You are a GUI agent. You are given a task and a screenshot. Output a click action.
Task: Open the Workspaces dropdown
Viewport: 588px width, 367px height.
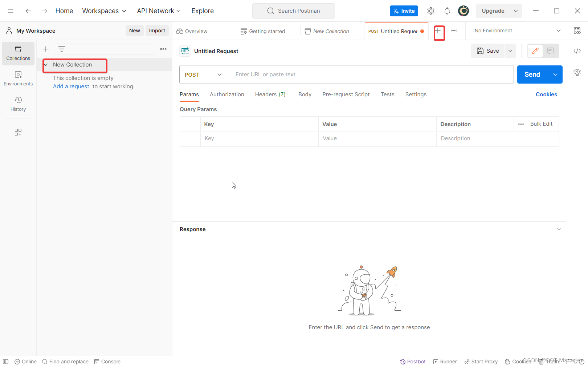(104, 11)
